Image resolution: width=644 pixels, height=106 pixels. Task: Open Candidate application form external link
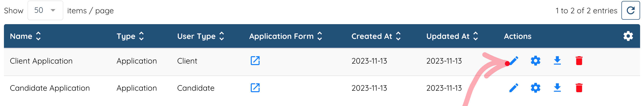pyautogui.click(x=255, y=88)
